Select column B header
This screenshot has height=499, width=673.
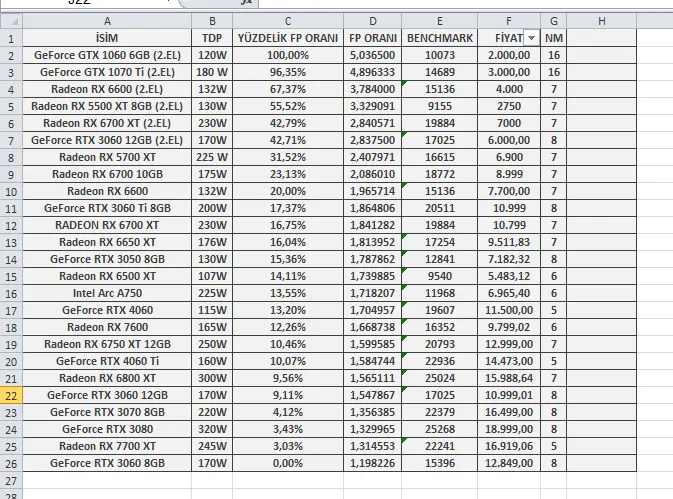tap(212, 21)
